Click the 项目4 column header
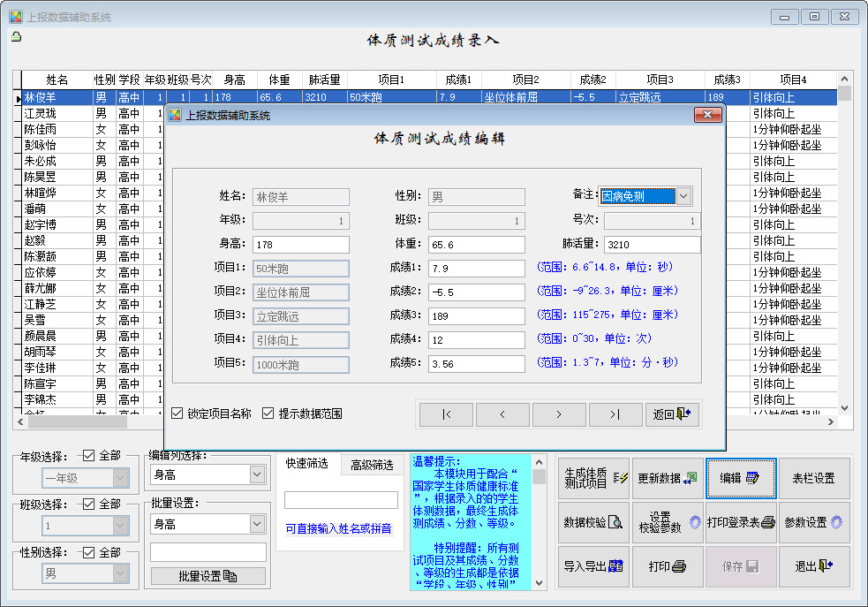The width and height of the screenshot is (868, 607). [793, 80]
